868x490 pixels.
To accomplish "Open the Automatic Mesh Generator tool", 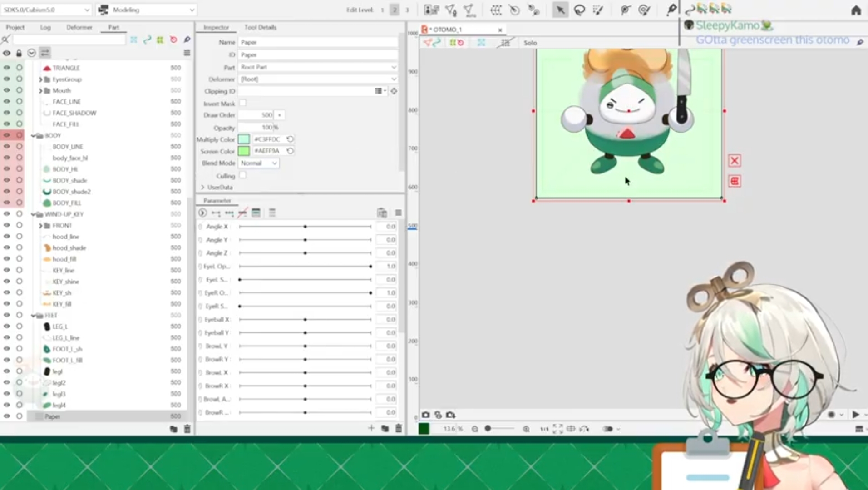I will [x=470, y=10].
